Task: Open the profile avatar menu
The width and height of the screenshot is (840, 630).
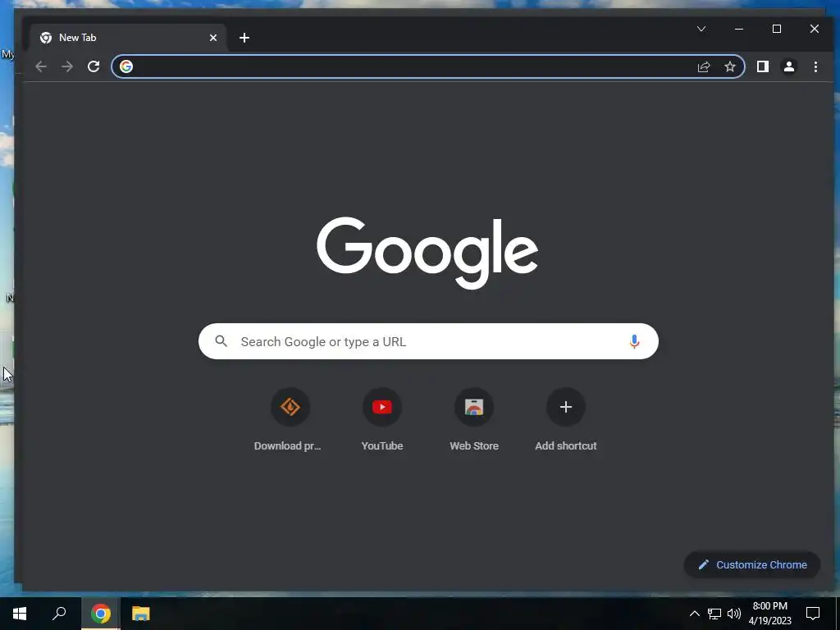Action: (788, 66)
